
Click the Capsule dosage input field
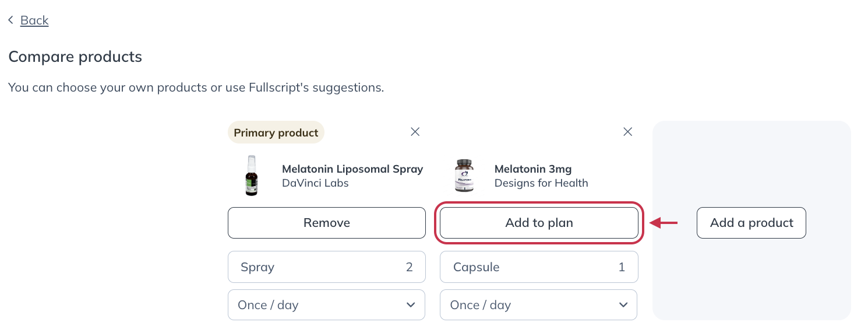click(538, 267)
